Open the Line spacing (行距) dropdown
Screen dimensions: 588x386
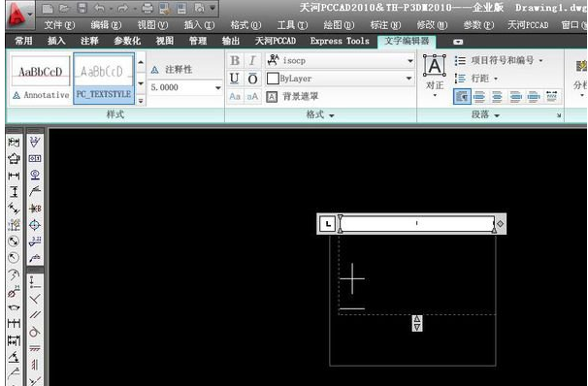476,79
